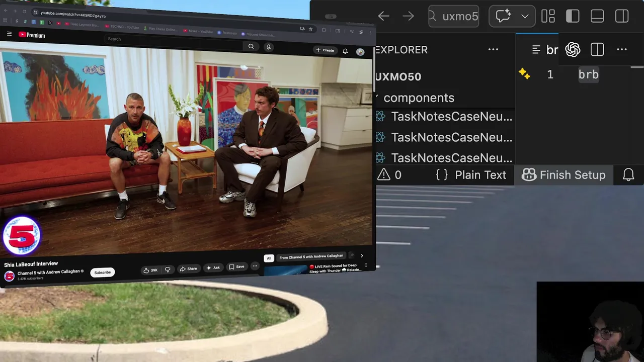Open the Channel 5 with Andrew Callaghan link
The image size is (644, 362).
48,272
